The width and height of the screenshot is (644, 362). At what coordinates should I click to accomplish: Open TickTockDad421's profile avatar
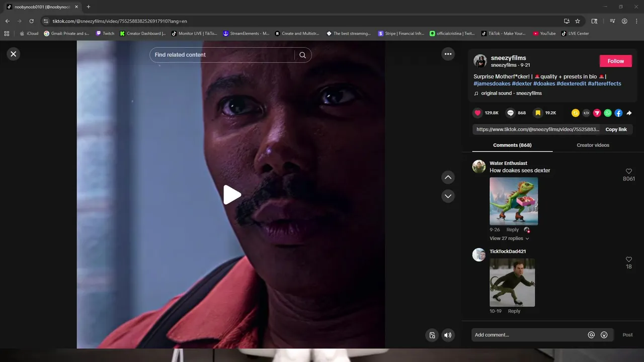479,254
